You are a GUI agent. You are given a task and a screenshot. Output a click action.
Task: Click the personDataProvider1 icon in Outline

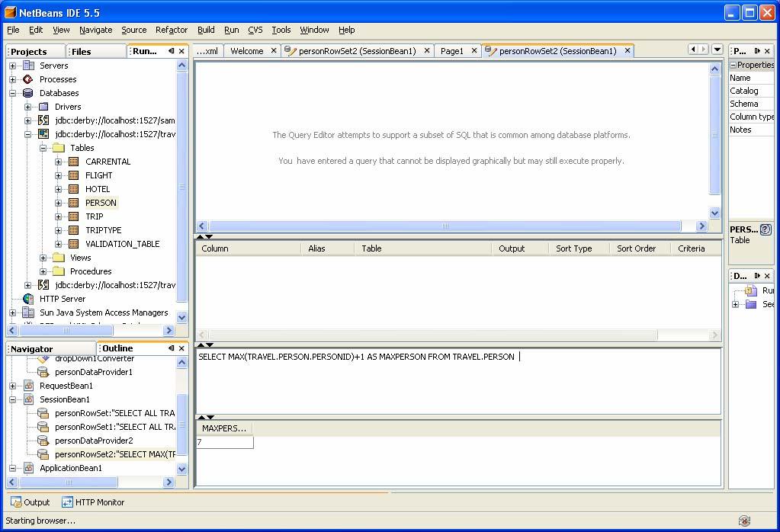(43, 372)
